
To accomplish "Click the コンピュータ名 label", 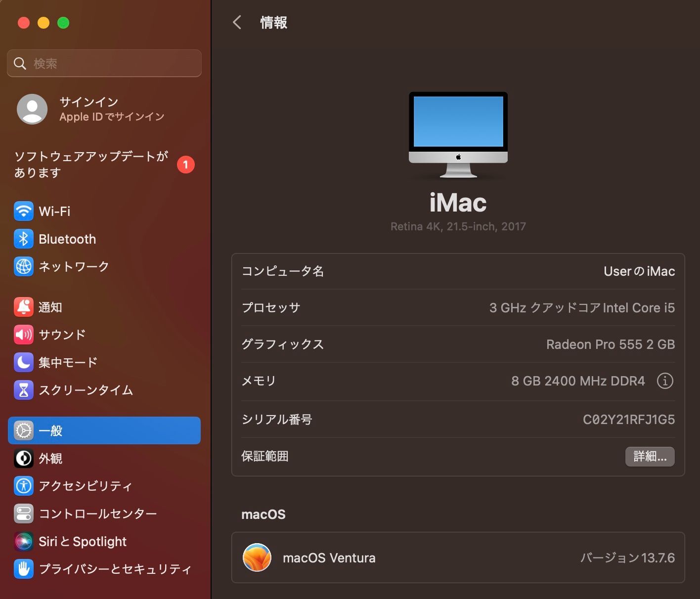I will click(283, 271).
